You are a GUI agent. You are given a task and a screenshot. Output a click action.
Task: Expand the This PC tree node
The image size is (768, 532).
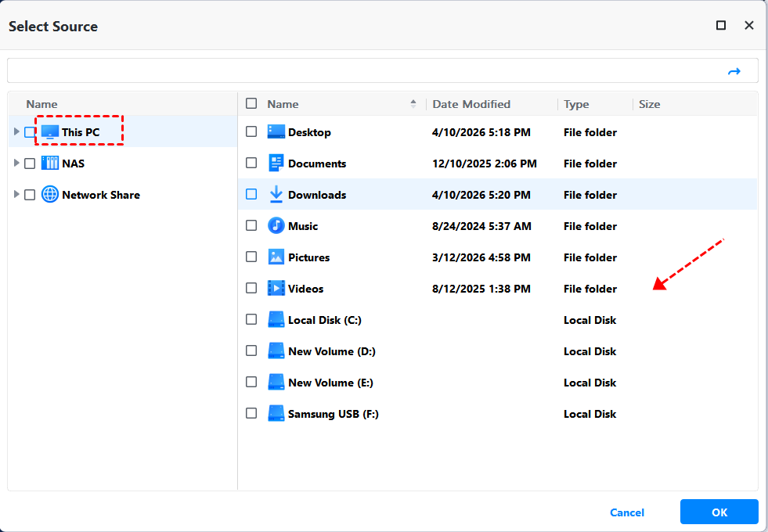(16, 131)
